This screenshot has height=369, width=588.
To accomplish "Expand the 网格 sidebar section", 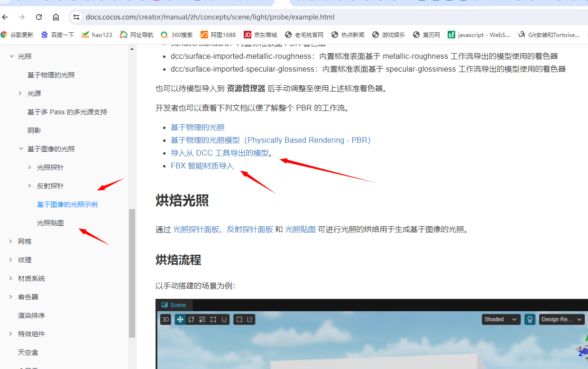I will 11,241.
